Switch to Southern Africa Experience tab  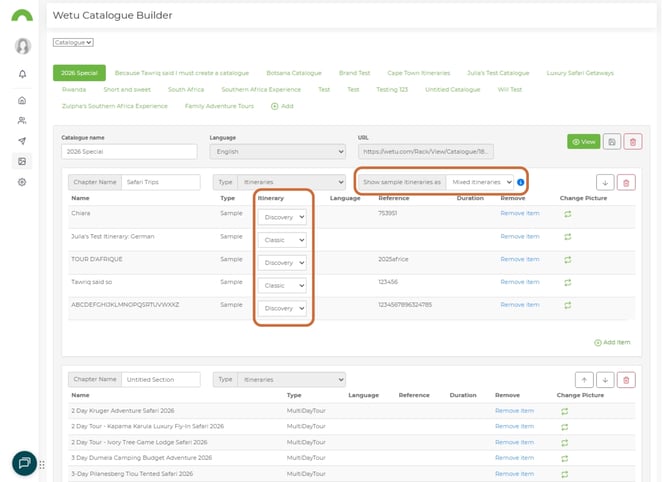click(x=261, y=89)
